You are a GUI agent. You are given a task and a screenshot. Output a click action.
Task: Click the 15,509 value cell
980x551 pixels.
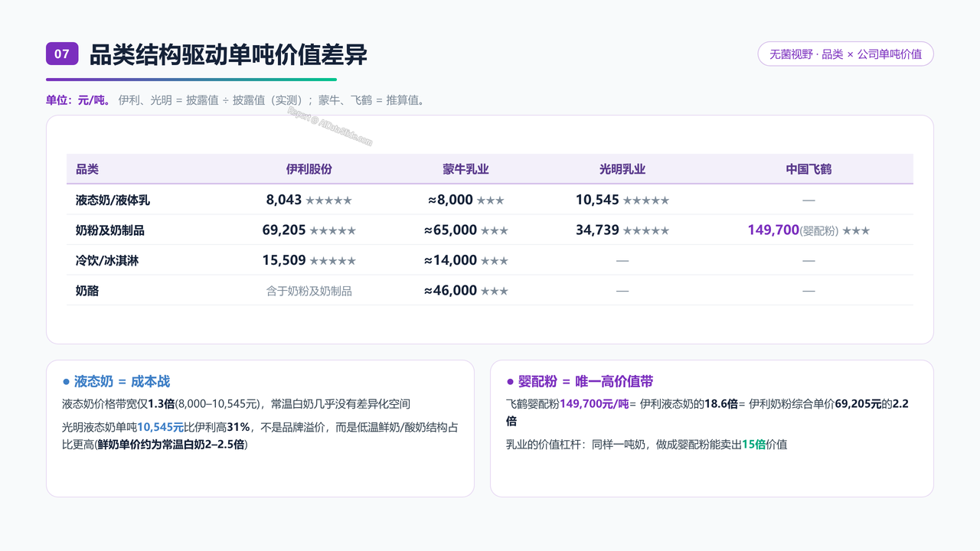[284, 260]
